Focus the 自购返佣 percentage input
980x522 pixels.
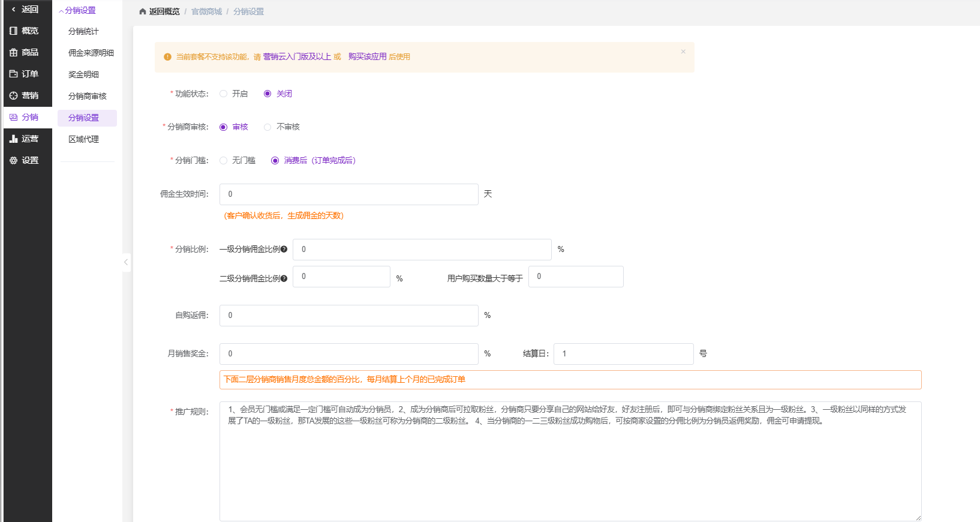click(x=349, y=316)
